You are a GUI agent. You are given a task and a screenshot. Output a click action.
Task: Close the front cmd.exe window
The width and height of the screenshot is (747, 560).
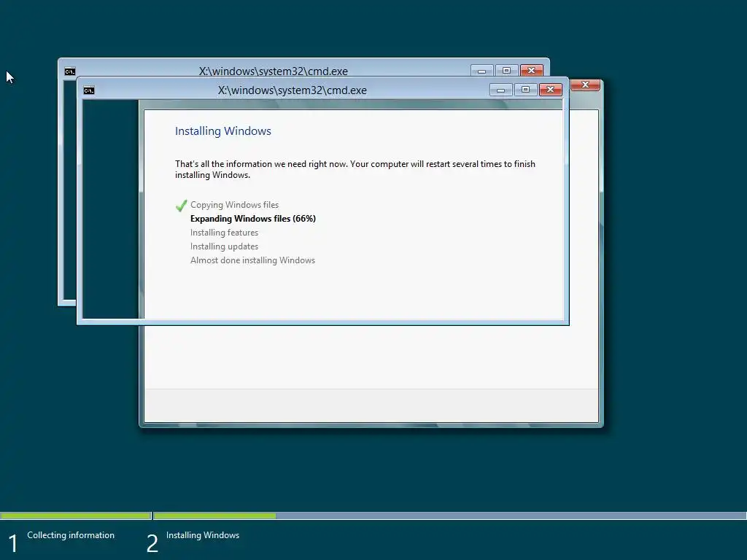[x=551, y=90]
